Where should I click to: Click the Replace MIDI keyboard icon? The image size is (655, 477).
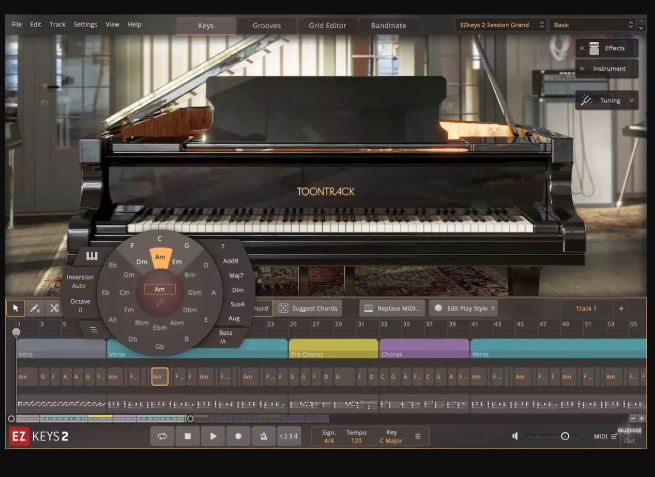tap(368, 308)
